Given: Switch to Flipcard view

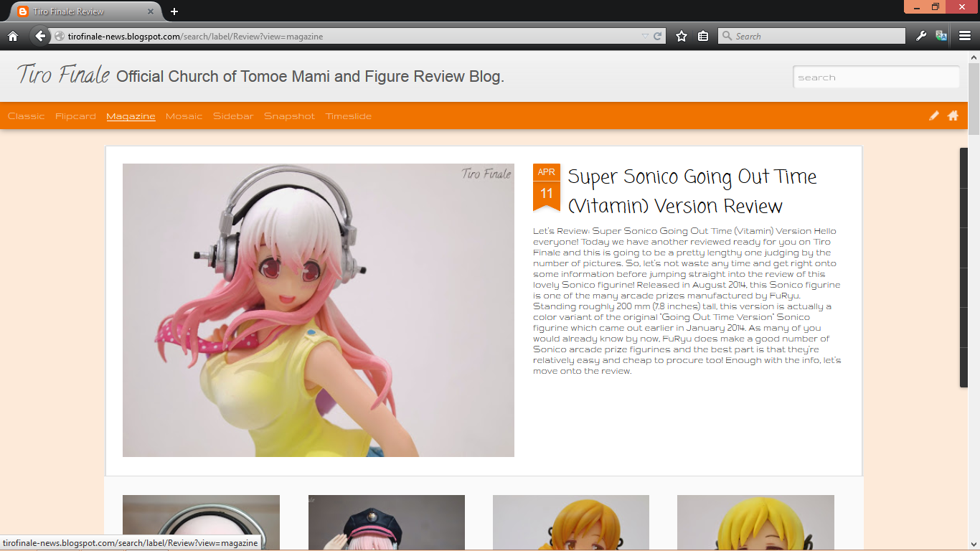Looking at the screenshot, I should coord(75,116).
